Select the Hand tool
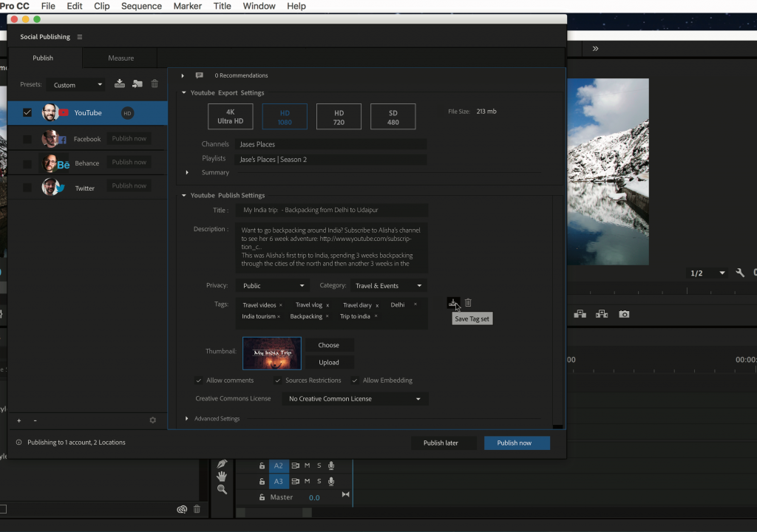 point(222,477)
